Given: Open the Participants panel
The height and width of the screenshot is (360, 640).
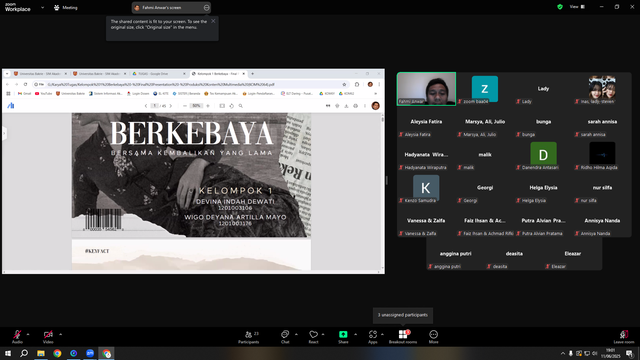Looking at the screenshot, I should pyautogui.click(x=249, y=337).
